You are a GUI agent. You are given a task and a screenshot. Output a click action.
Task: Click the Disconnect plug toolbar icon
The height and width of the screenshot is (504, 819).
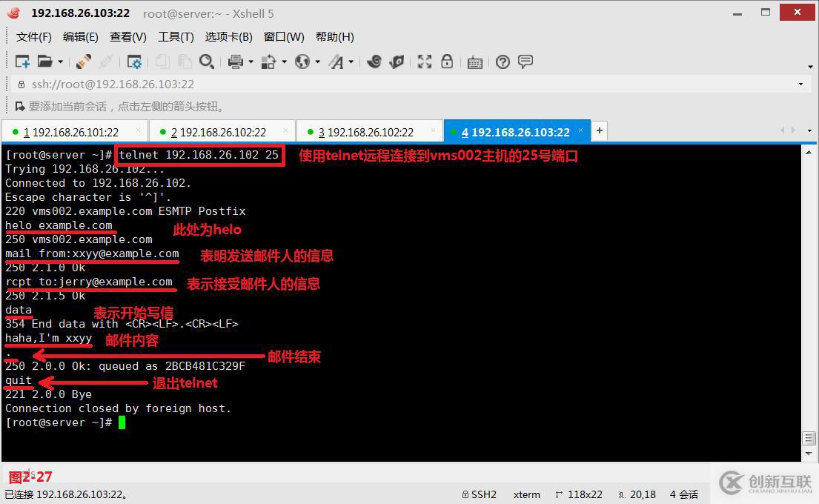pos(84,62)
